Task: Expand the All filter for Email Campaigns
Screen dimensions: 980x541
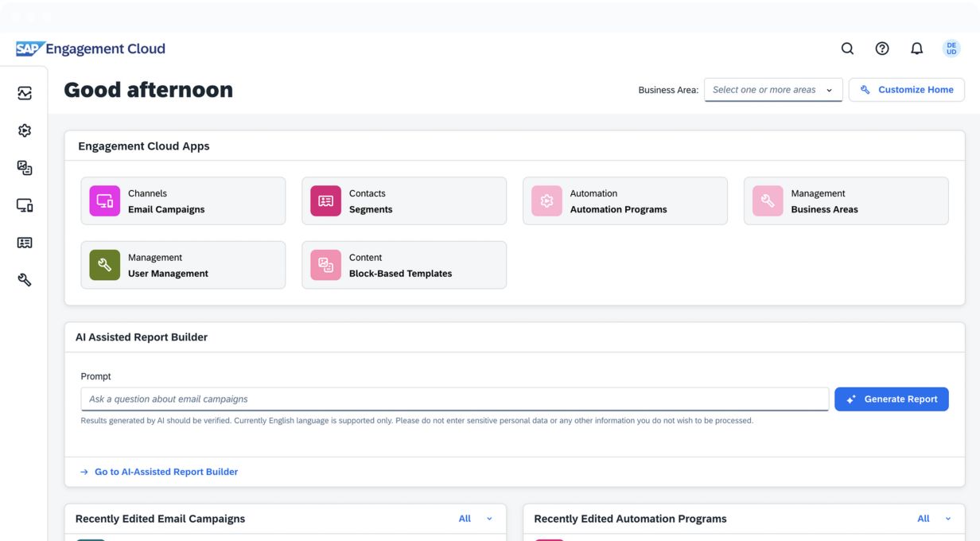Action: click(x=476, y=519)
